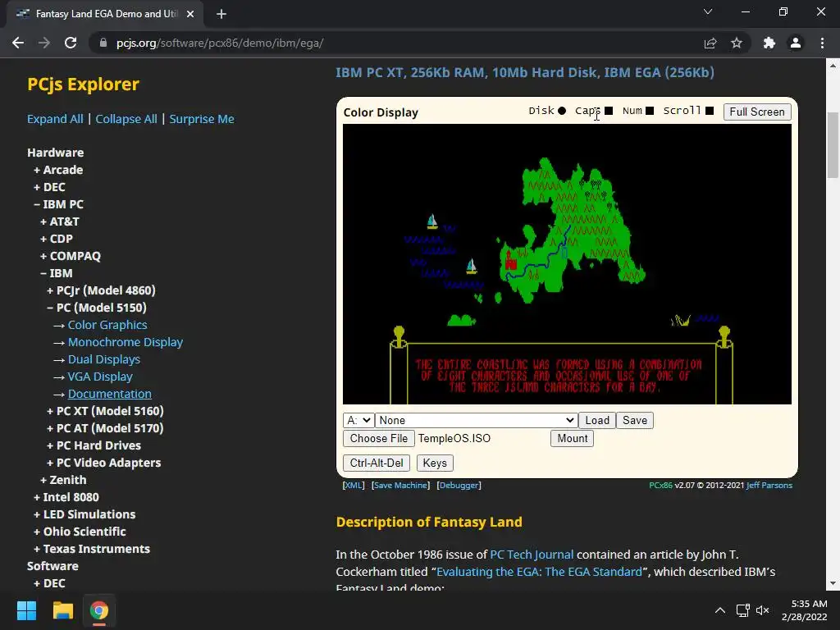Open the VGA Display link
Image resolution: width=840 pixels, height=630 pixels.
click(x=100, y=377)
